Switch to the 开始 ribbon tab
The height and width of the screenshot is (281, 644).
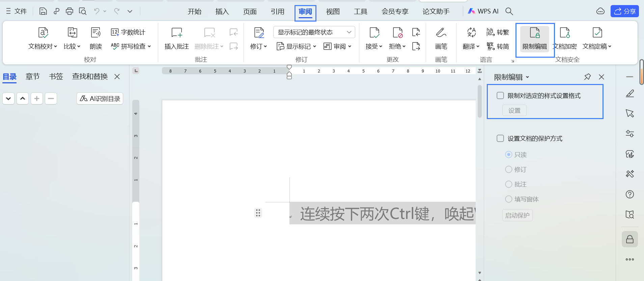coord(195,11)
